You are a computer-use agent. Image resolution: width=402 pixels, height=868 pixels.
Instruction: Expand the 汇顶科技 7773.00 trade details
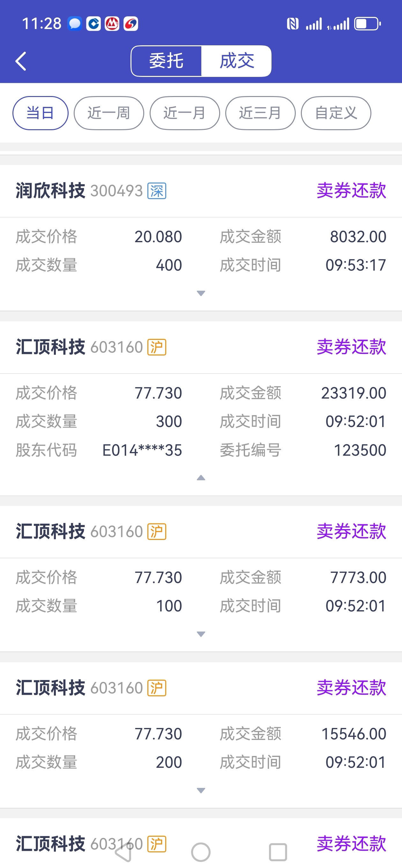pos(201,634)
